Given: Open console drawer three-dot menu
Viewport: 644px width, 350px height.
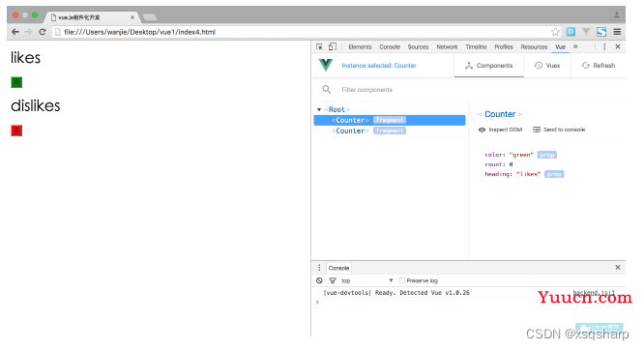Looking at the screenshot, I should (319, 268).
